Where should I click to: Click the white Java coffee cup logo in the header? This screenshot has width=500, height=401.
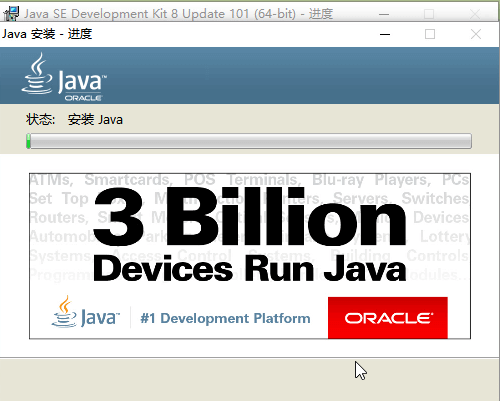[x=37, y=73]
